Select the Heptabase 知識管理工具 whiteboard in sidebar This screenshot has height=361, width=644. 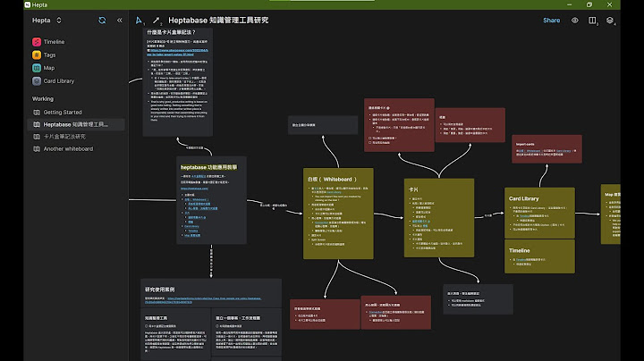tap(75, 124)
